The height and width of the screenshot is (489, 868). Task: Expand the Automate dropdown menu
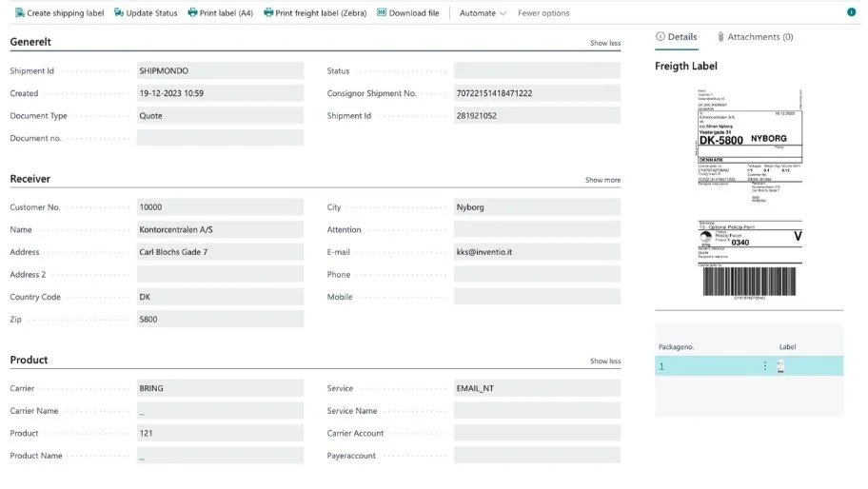[483, 13]
